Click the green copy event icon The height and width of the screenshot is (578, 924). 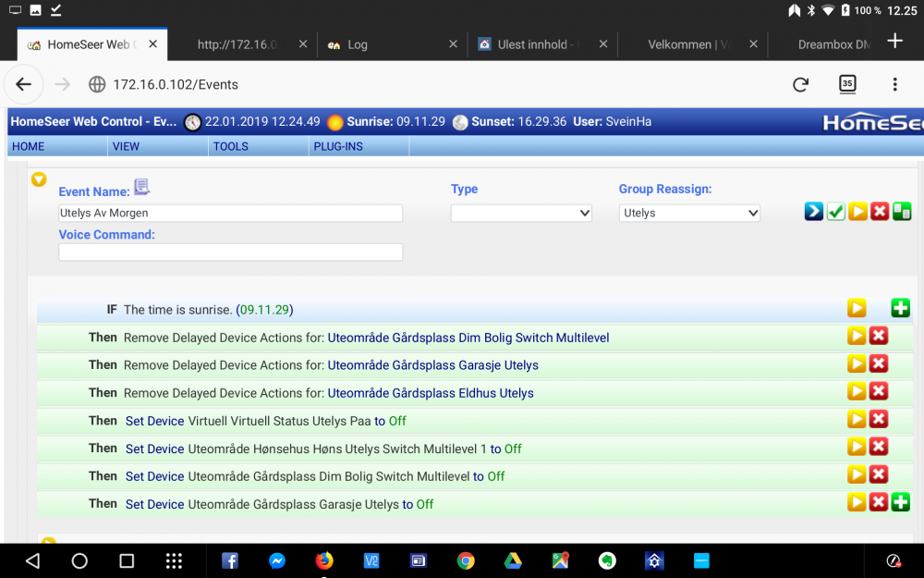point(902,212)
